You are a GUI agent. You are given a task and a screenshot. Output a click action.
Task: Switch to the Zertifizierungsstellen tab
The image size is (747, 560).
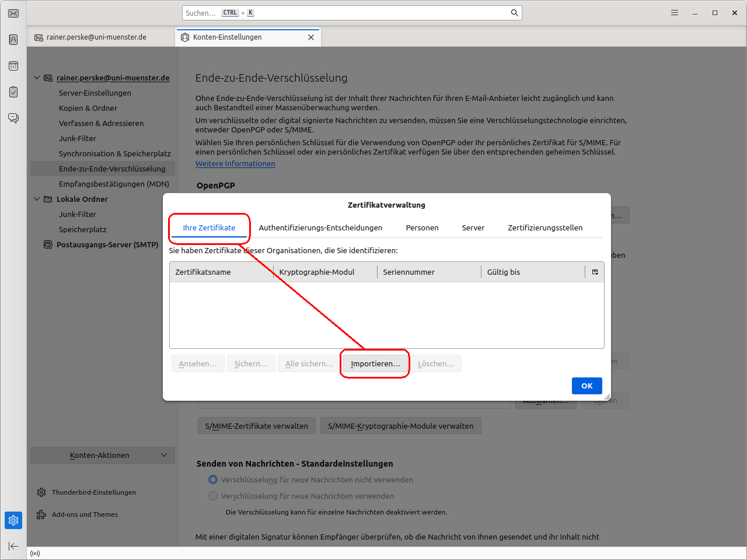[x=545, y=228]
